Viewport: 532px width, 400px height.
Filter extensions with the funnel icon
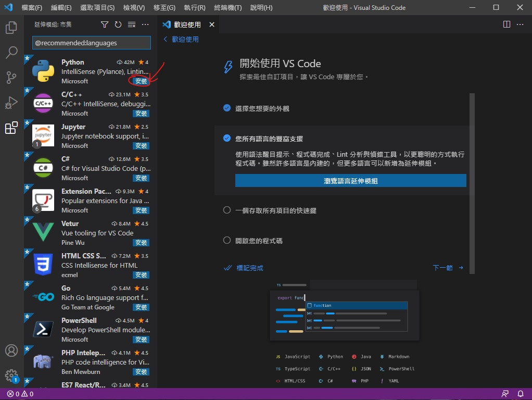105,24
